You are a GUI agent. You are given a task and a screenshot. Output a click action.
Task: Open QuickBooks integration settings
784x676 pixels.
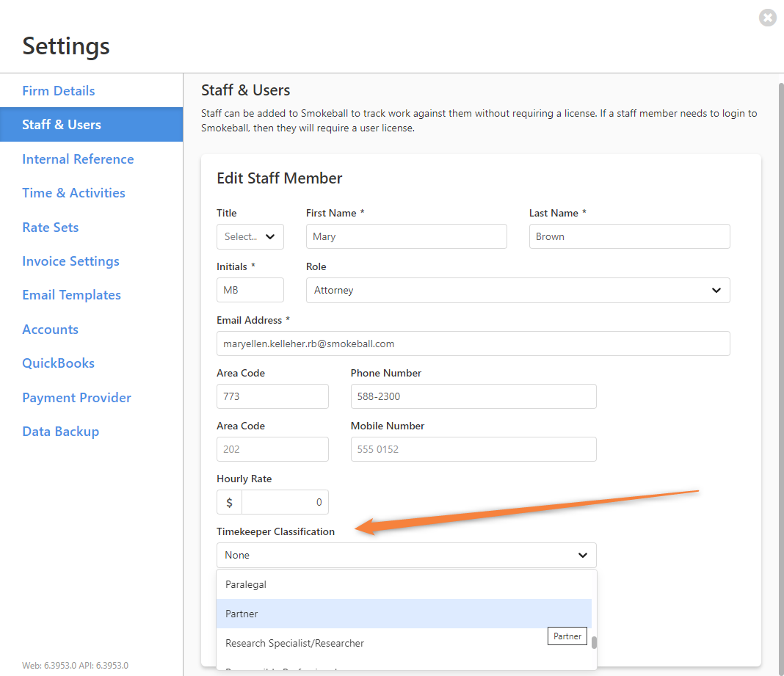tap(58, 363)
